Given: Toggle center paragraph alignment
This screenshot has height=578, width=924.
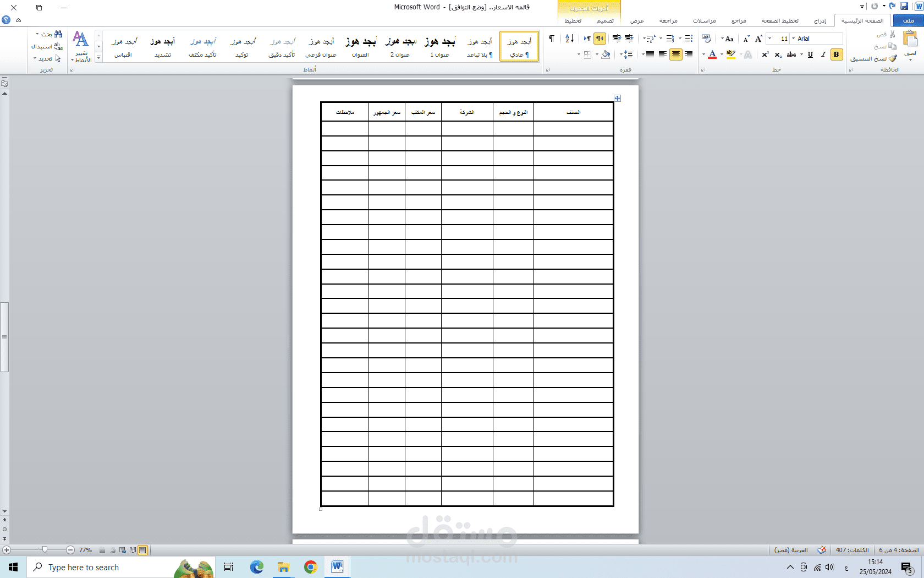Looking at the screenshot, I should tap(675, 54).
